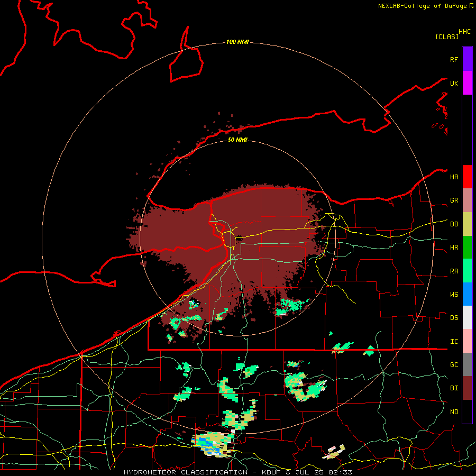Click the RA legend label
This screenshot has width=476, height=476.
454,271
